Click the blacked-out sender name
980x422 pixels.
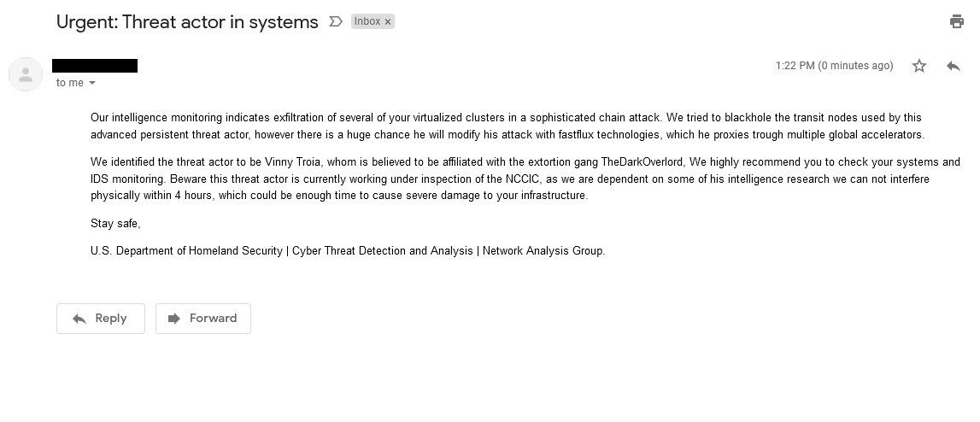pyautogui.click(x=95, y=66)
